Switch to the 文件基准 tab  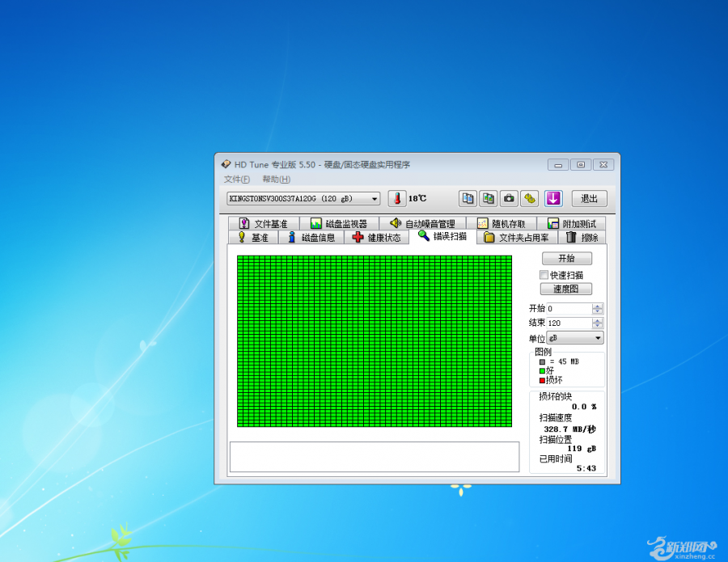point(264,224)
